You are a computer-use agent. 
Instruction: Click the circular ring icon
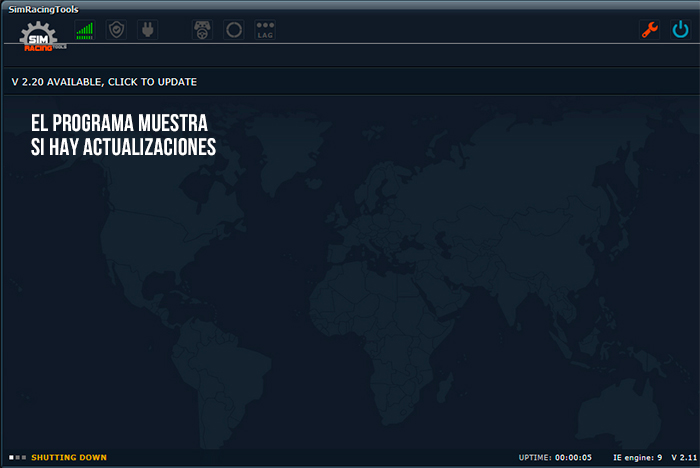234,30
